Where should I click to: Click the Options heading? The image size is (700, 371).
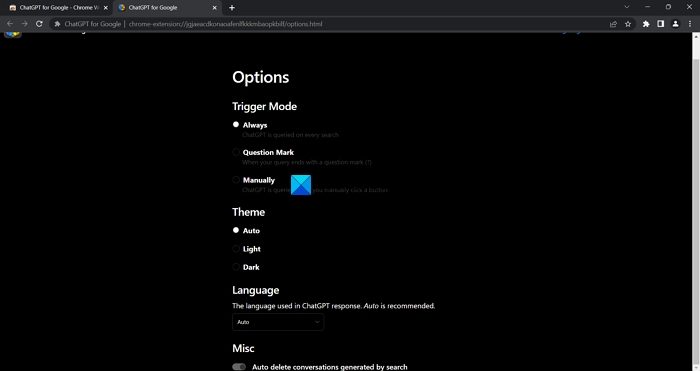[x=261, y=78]
